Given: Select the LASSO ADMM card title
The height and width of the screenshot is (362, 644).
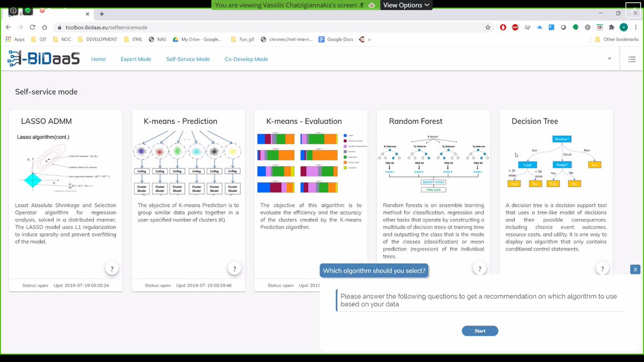Looking at the screenshot, I should pyautogui.click(x=46, y=121).
